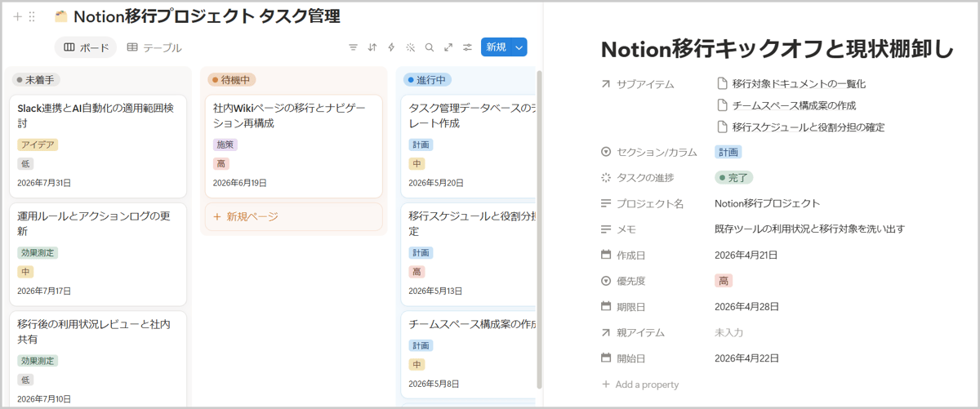Click the 期限日 calendar icon
980x409 pixels.
606,306
